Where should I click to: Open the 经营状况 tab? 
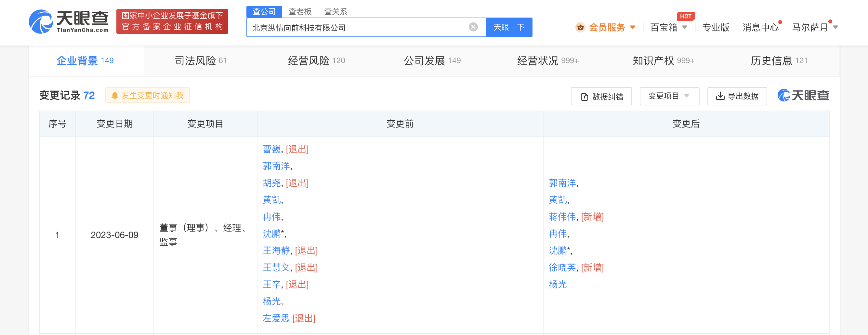[x=548, y=61]
